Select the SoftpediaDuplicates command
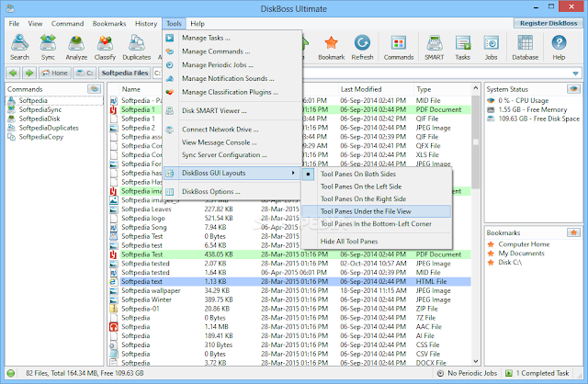This screenshot has width=588, height=384. point(49,128)
